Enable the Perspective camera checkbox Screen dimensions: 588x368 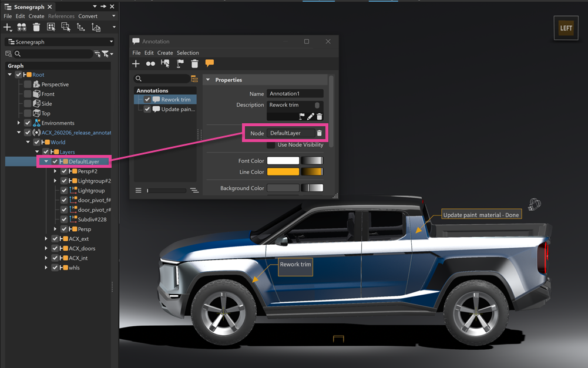click(x=28, y=85)
